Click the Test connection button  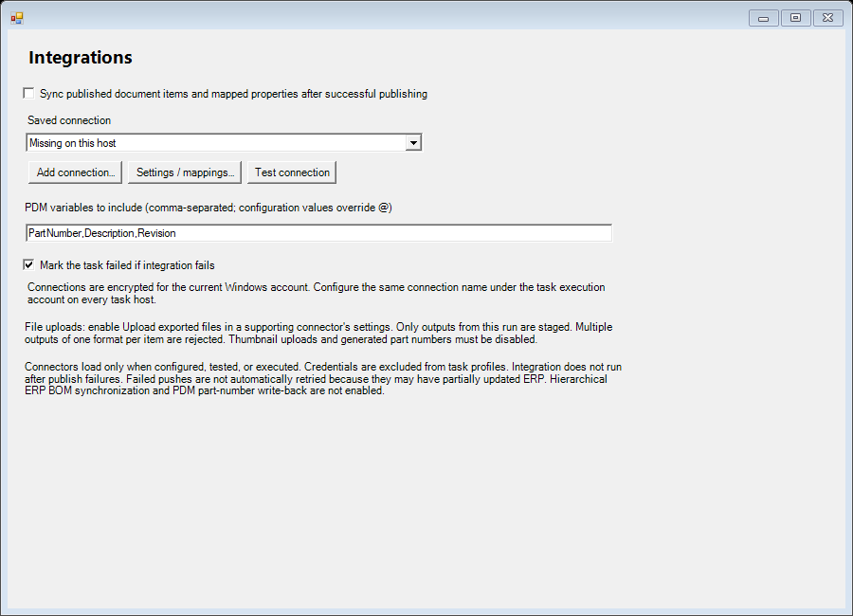click(x=292, y=172)
